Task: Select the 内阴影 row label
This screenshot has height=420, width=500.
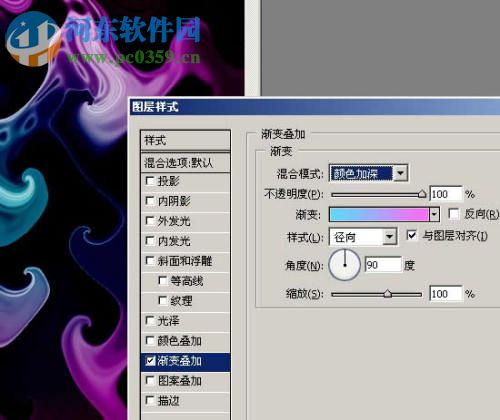Action: click(x=174, y=201)
